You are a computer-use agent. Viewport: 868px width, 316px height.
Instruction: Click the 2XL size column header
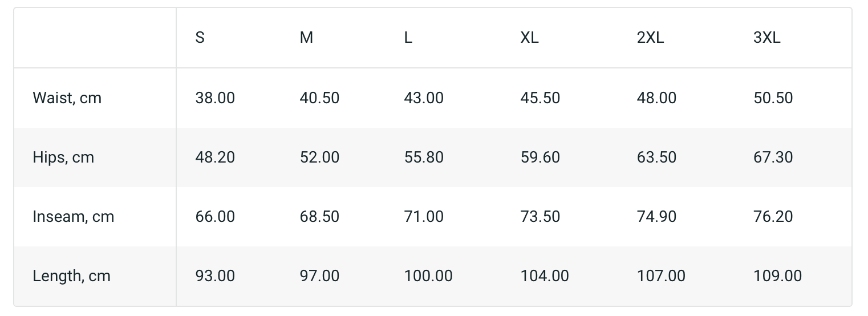[650, 38]
